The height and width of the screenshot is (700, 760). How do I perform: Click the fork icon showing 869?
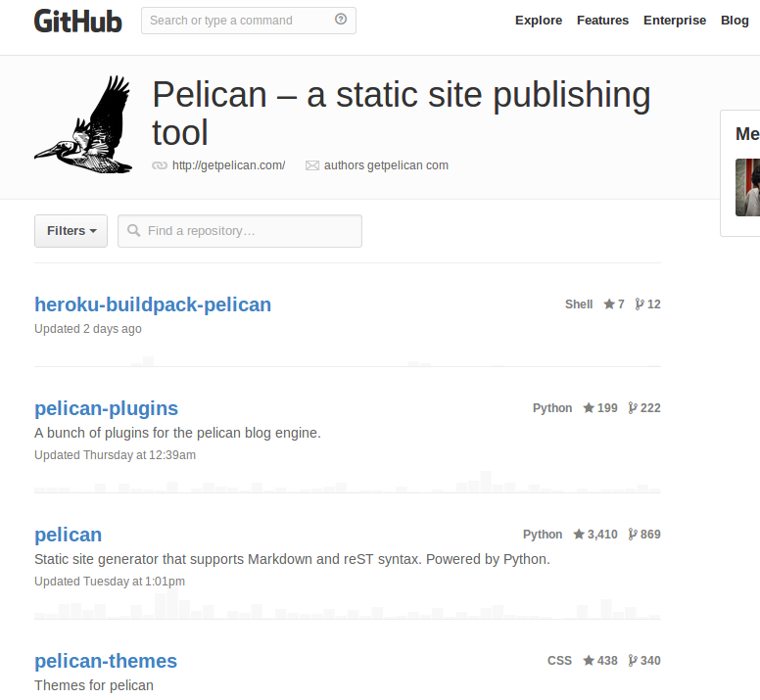(633, 535)
